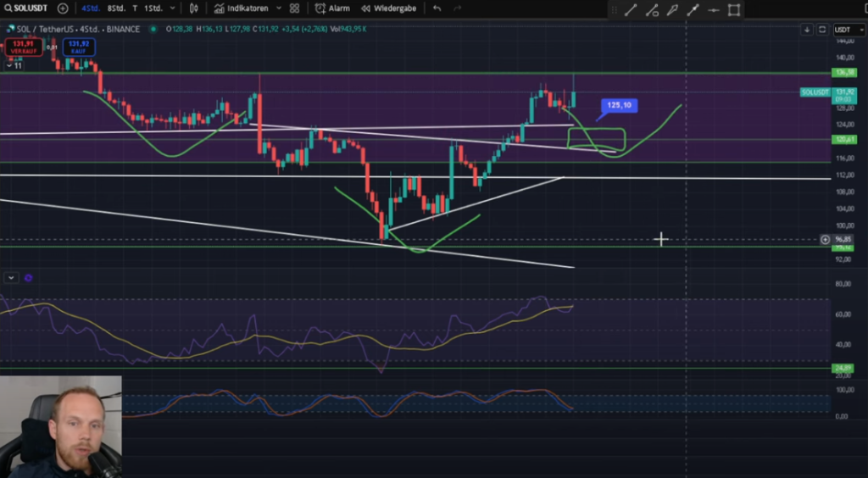Click the 136,58 green price axis label

point(843,73)
